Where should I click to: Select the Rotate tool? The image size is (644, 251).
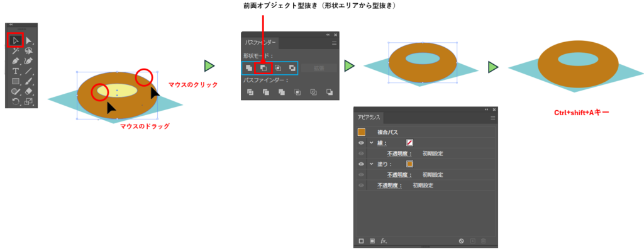tap(16, 101)
